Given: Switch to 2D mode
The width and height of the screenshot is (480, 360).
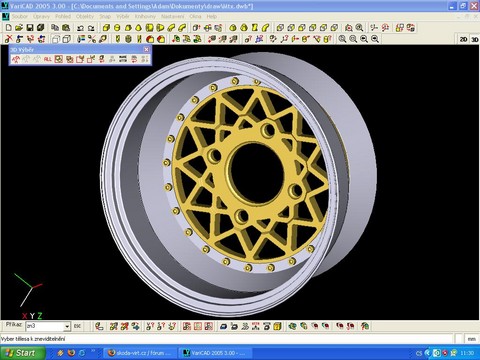Looking at the screenshot, I should [x=464, y=39].
